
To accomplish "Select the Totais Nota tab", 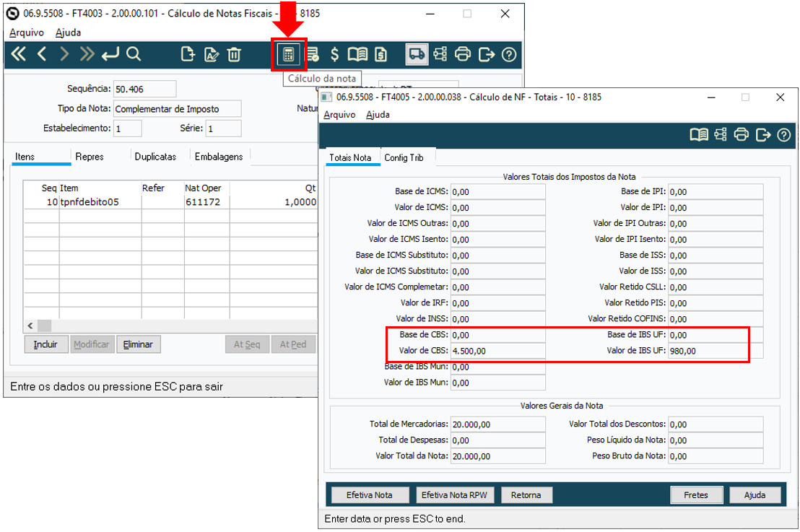I will point(353,157).
